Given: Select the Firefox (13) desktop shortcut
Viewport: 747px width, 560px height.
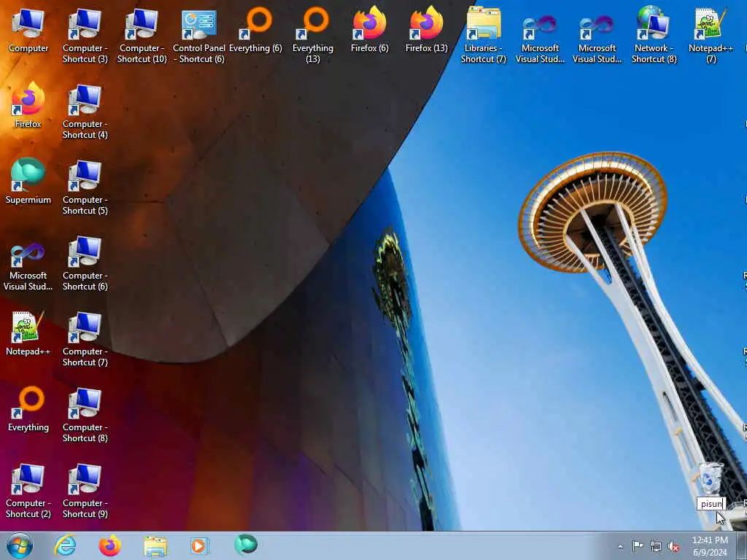Looking at the screenshot, I should (426, 31).
